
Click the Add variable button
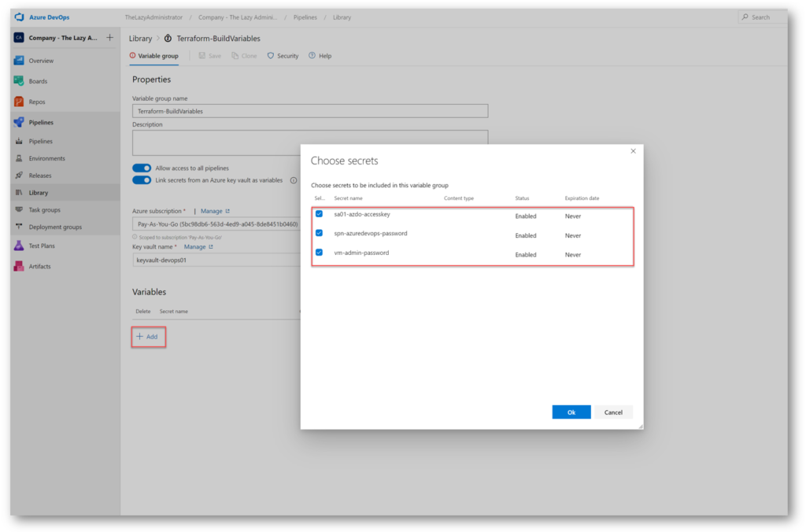click(148, 337)
